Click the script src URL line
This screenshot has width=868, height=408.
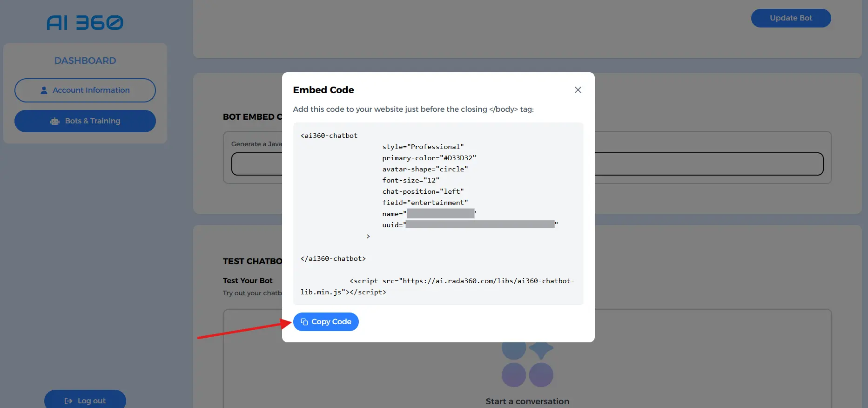pos(437,286)
